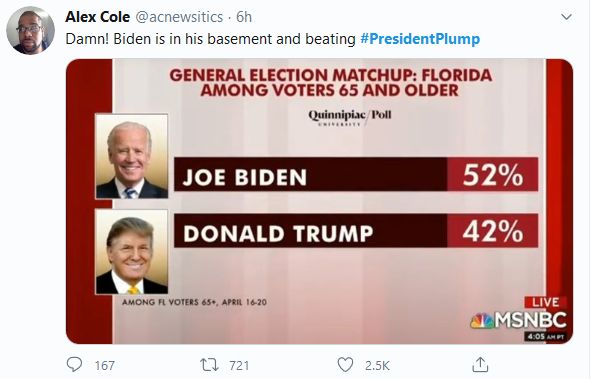Click the 2.5K likes count
This screenshot has width=593, height=379.
point(377,365)
